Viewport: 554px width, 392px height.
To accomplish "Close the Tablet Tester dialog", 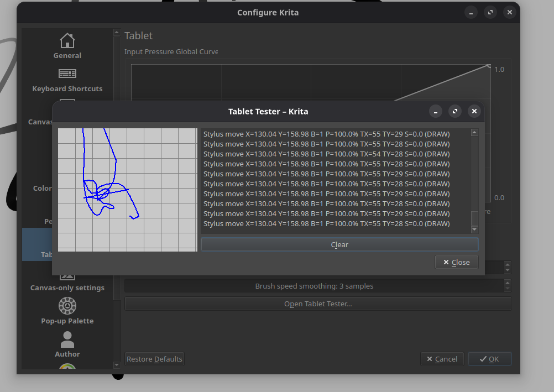I will [456, 262].
